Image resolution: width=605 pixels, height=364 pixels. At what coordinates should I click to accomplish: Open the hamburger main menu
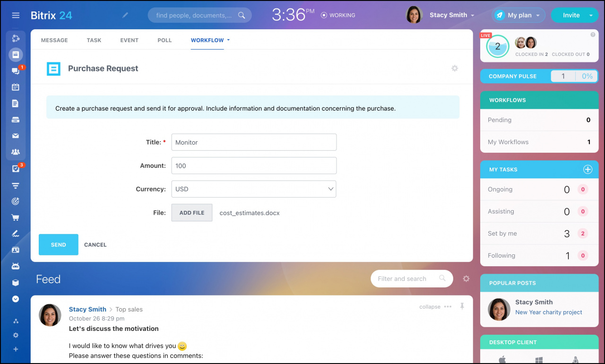pyautogui.click(x=16, y=15)
